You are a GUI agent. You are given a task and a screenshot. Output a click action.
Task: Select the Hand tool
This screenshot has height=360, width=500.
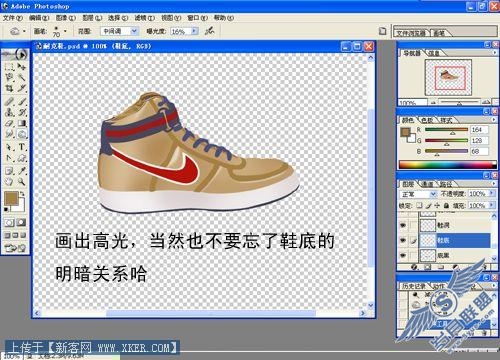click(x=9, y=182)
